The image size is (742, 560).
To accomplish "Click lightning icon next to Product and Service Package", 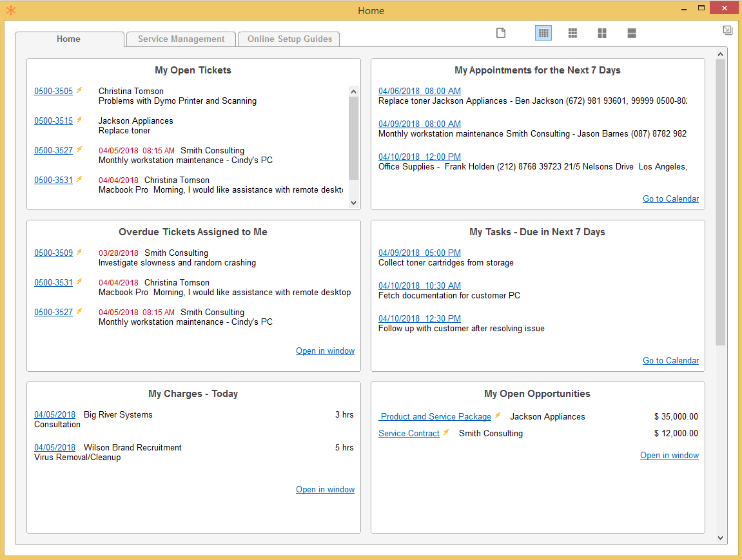I will [498, 416].
